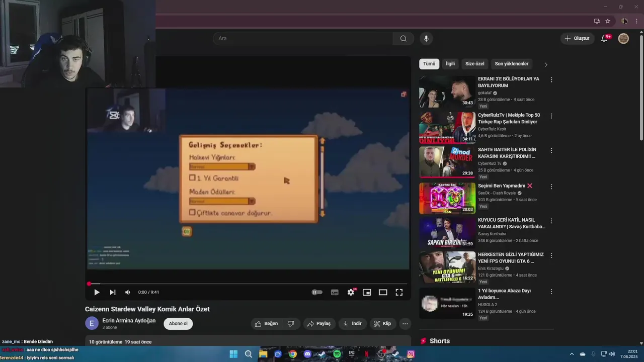644x362 pixels.
Task: Open options for Seçimi Ben Yapmadım video
Action: tap(551, 187)
